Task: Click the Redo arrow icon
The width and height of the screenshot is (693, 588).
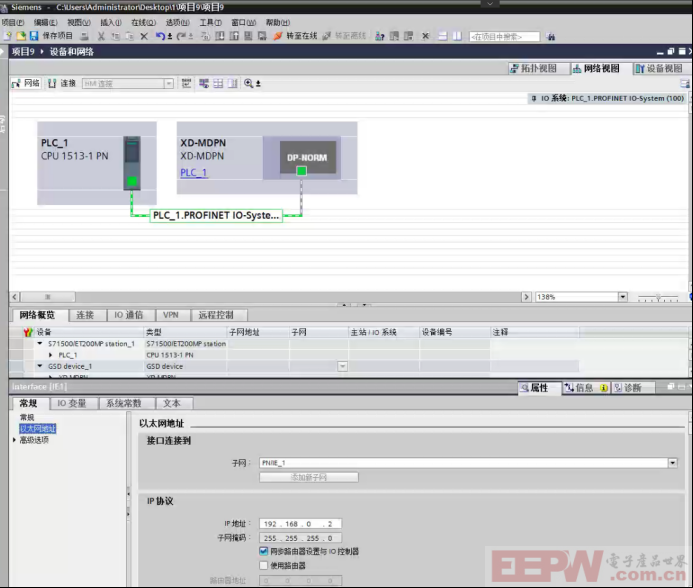Action: tap(181, 36)
